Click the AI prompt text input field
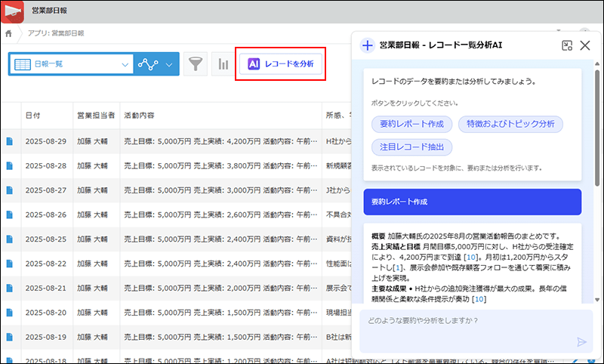The height and width of the screenshot is (364, 604). click(468, 321)
